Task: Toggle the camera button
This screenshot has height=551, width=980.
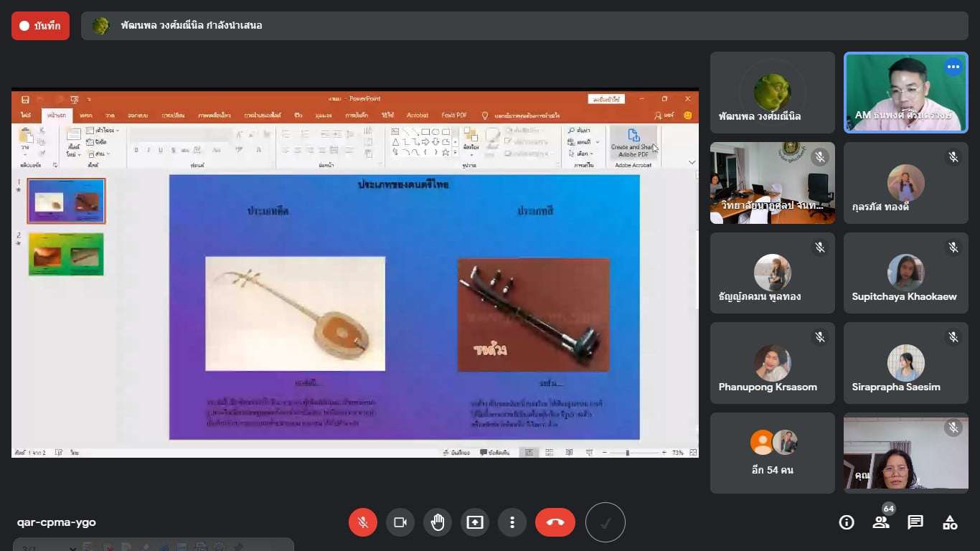Action: tap(400, 522)
